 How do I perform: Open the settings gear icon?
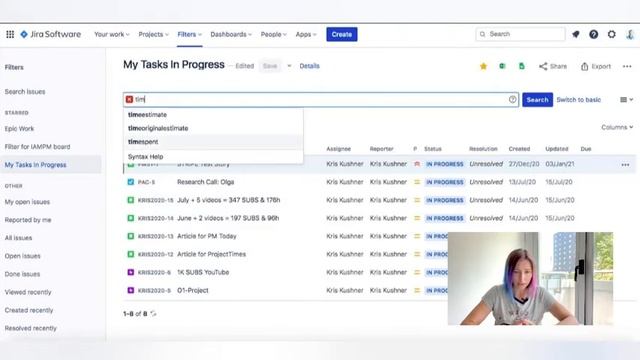click(611, 34)
